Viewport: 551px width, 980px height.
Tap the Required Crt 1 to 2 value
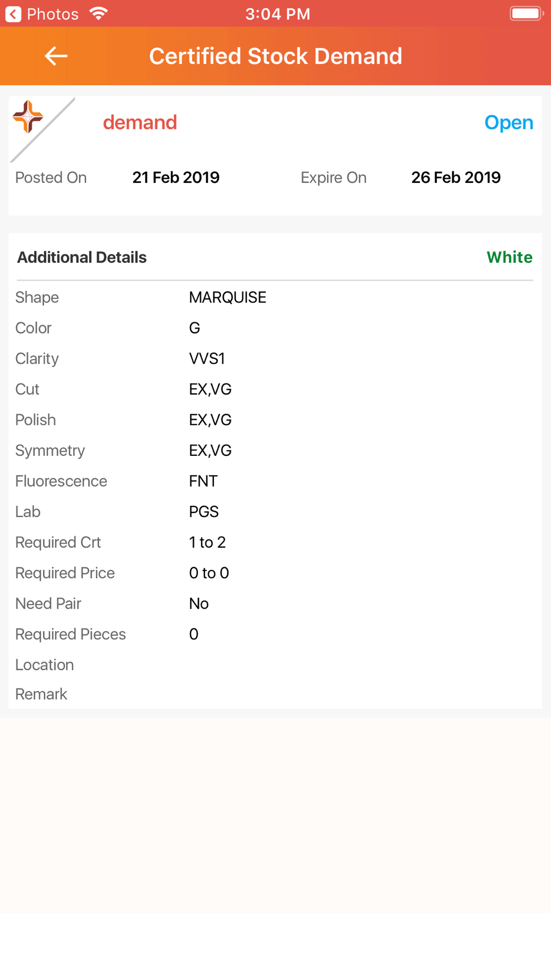point(207,542)
